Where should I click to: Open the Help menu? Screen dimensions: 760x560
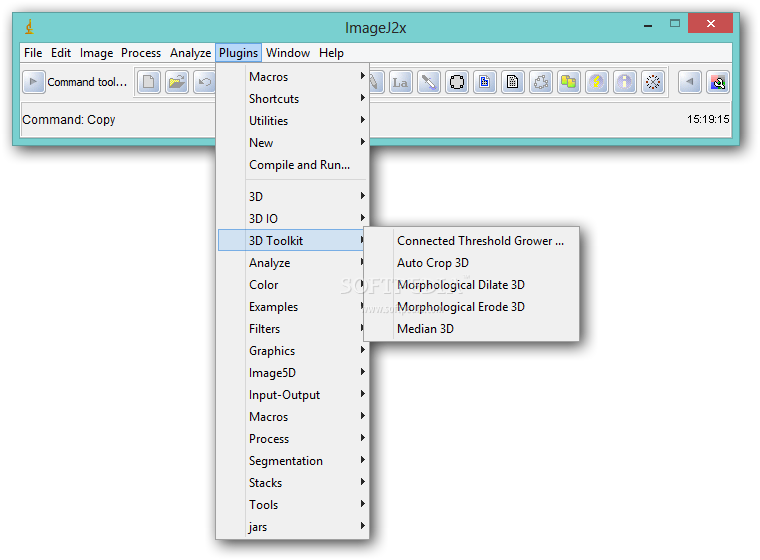(x=332, y=53)
